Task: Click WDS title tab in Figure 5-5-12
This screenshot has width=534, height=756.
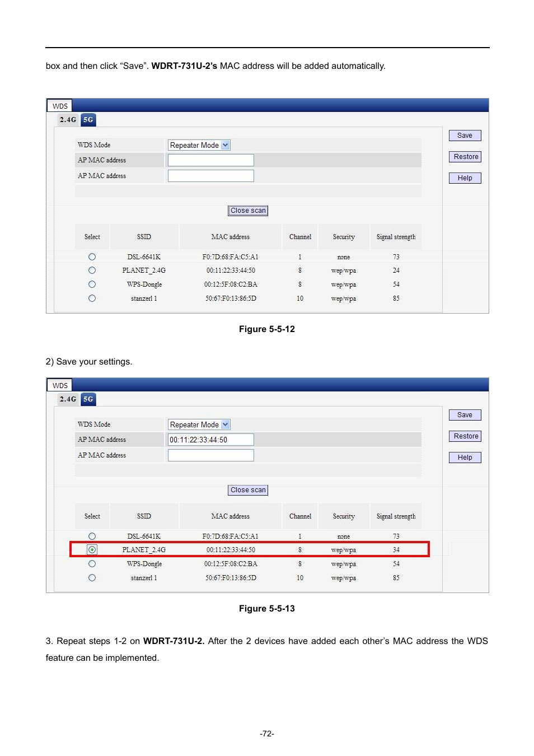Action: [x=59, y=106]
